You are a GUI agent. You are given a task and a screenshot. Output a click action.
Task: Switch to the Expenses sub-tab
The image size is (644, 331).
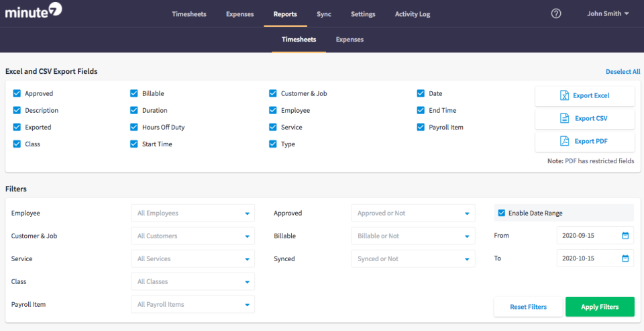pyautogui.click(x=350, y=40)
